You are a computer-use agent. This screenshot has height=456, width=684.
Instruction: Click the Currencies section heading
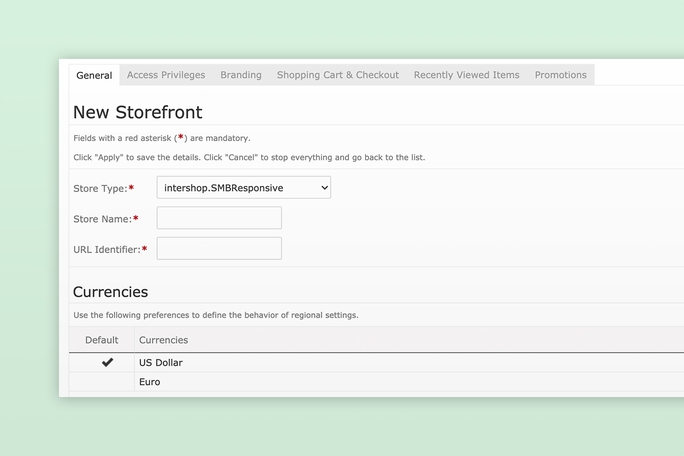click(110, 291)
